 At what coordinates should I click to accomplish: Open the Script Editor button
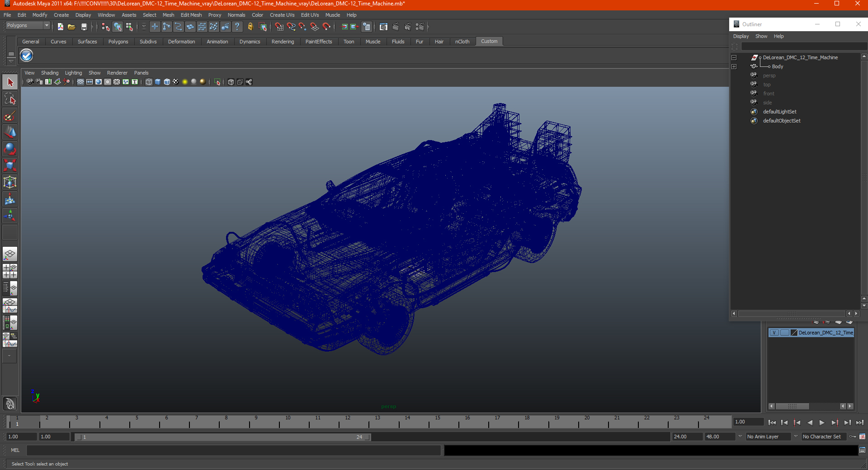click(862, 450)
